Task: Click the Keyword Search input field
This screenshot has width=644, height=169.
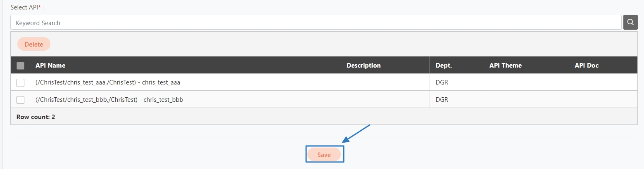Action: point(316,23)
